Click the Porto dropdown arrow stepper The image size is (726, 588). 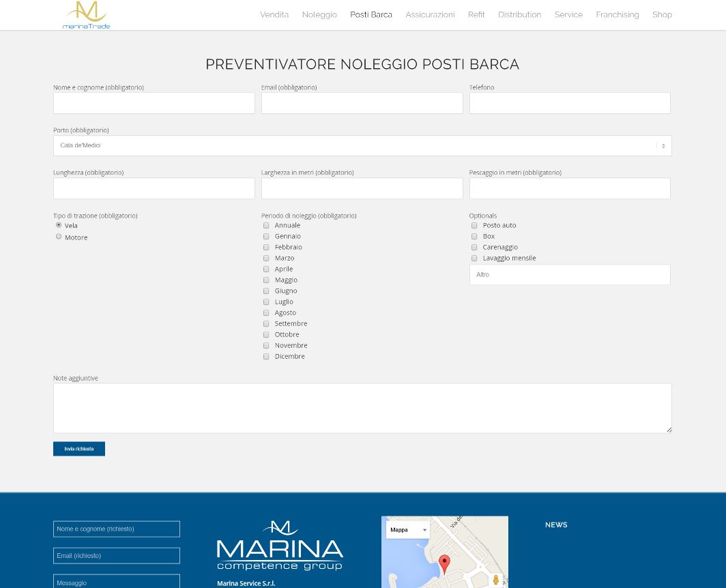663,146
